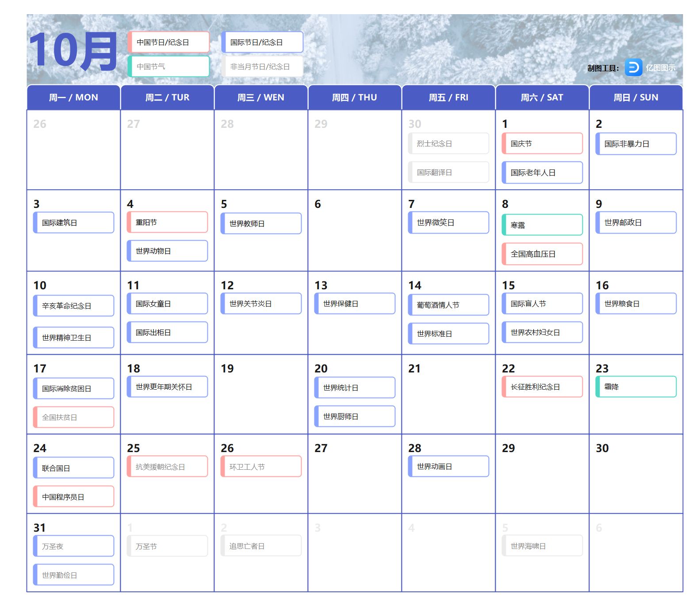Select the 周一 / MON column header
Screen dimensions: 700x606
click(x=73, y=97)
